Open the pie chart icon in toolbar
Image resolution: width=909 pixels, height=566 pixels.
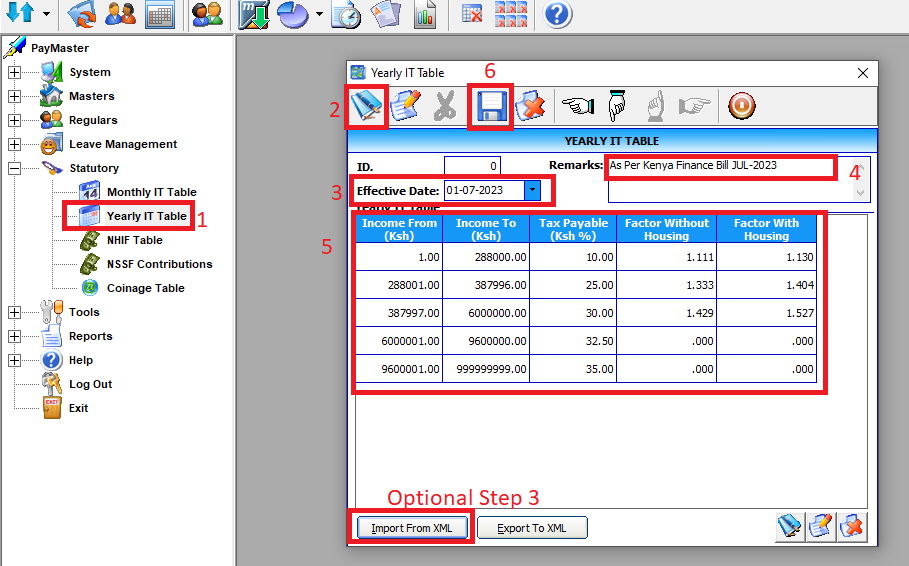[292, 15]
